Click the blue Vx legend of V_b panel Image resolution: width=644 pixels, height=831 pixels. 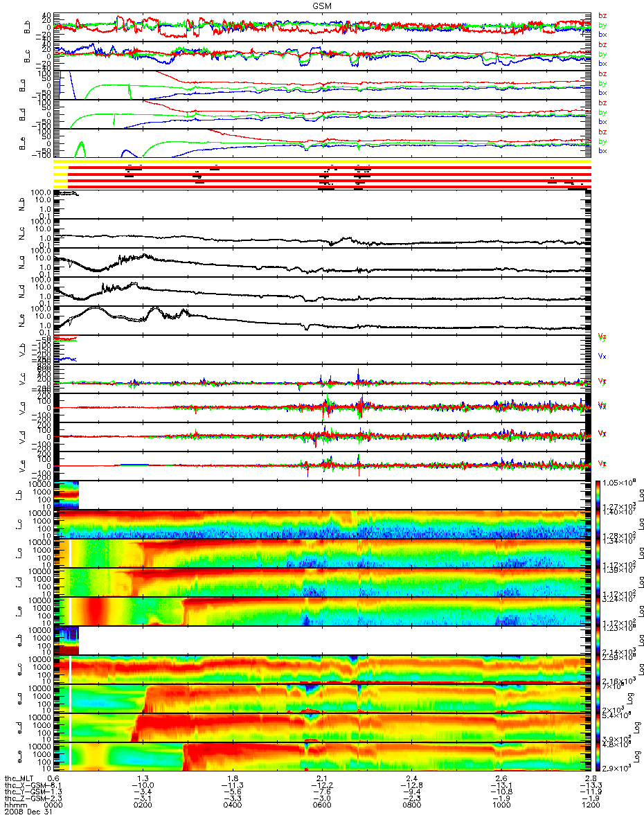click(602, 356)
